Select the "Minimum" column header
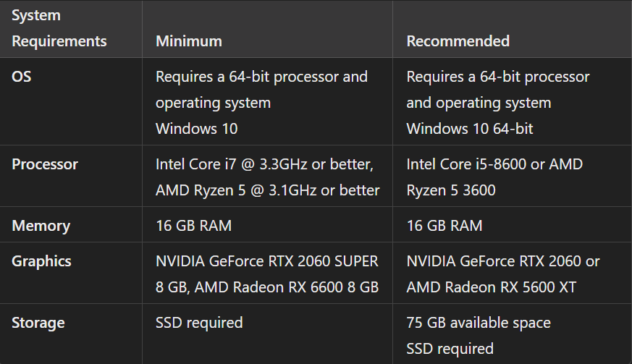 189,41
